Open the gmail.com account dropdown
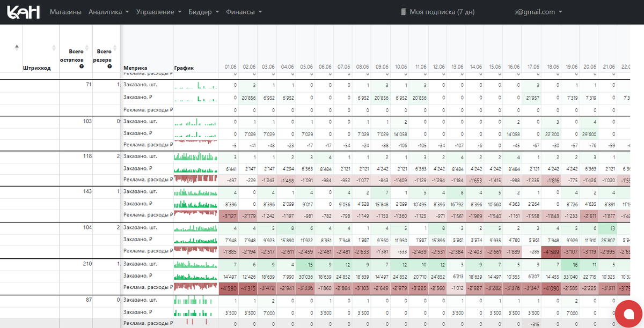The height and width of the screenshot is (328, 644). click(x=538, y=12)
